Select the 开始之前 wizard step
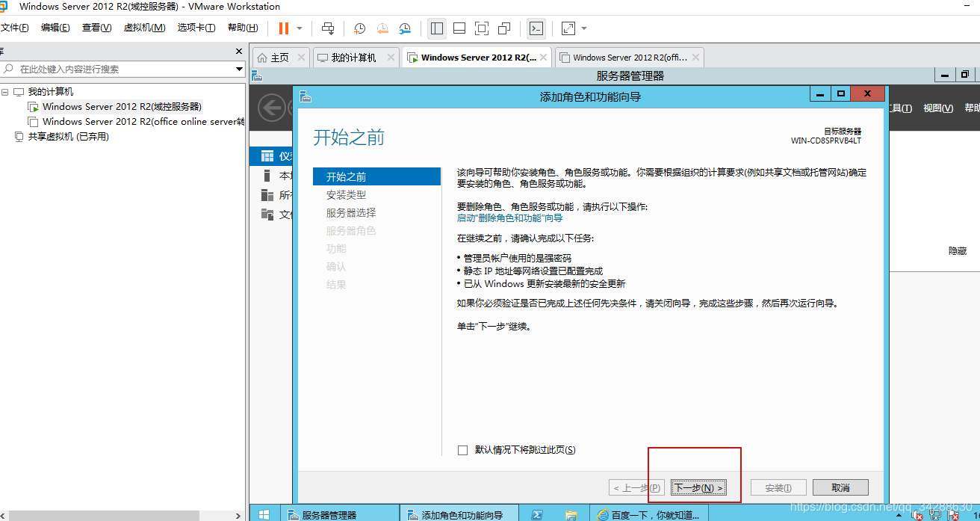Screen dimensions: 980x521 click(376, 177)
